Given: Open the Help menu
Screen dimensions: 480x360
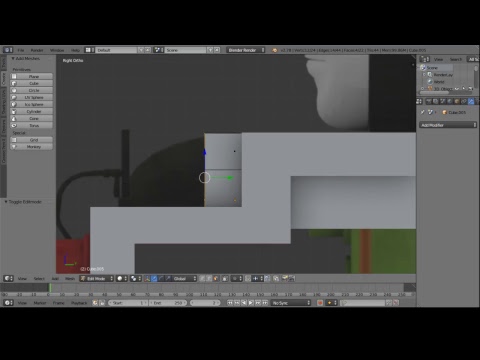Looking at the screenshot, I should (75, 50).
